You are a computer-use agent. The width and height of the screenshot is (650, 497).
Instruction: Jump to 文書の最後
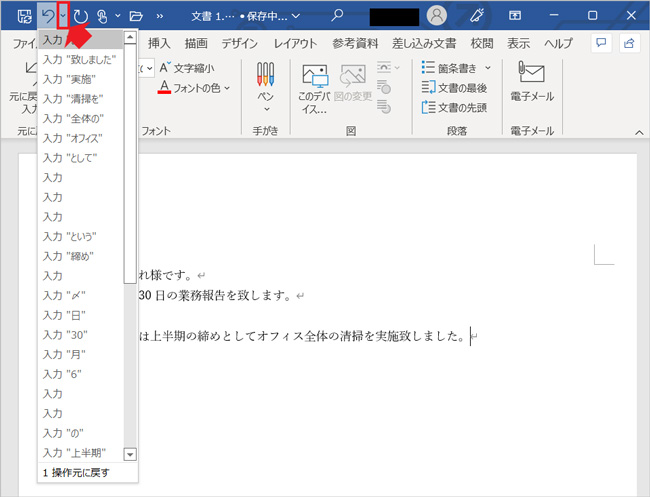pos(454,87)
